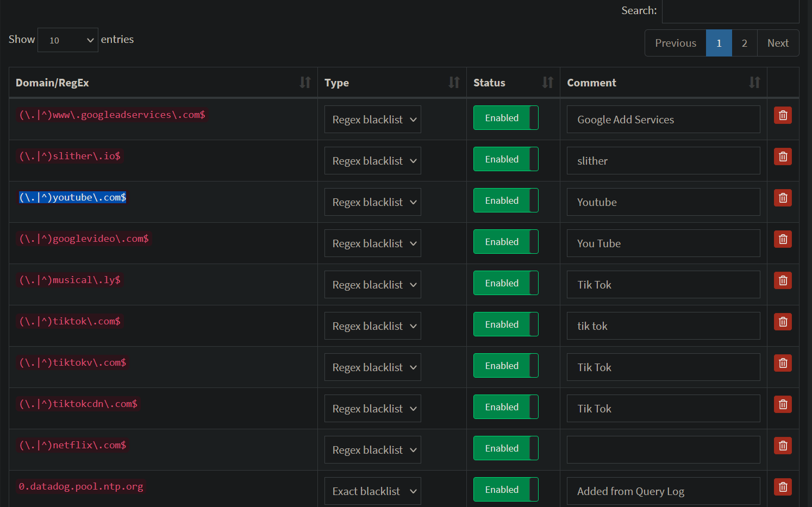Toggle Enabled switch for youtube.com
The width and height of the screenshot is (812, 507).
[x=506, y=201]
